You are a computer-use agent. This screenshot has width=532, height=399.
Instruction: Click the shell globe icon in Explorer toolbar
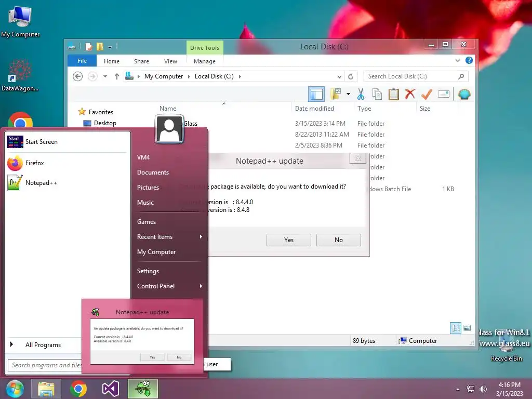(464, 94)
